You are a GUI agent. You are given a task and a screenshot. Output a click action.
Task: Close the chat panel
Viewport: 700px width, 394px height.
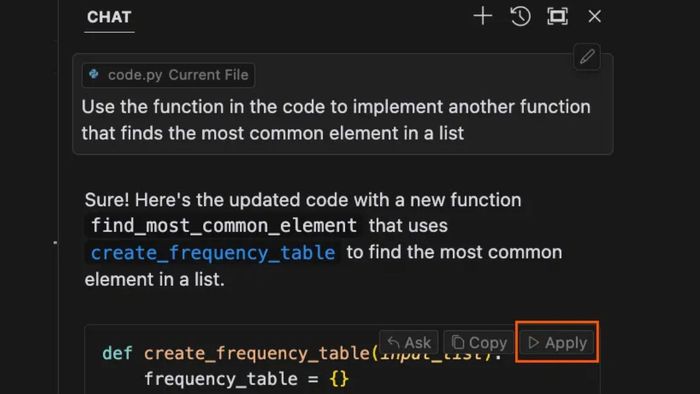tap(594, 17)
